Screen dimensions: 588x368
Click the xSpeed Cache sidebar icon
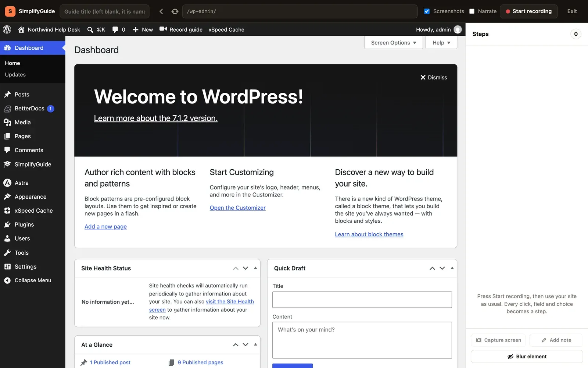tap(7, 211)
